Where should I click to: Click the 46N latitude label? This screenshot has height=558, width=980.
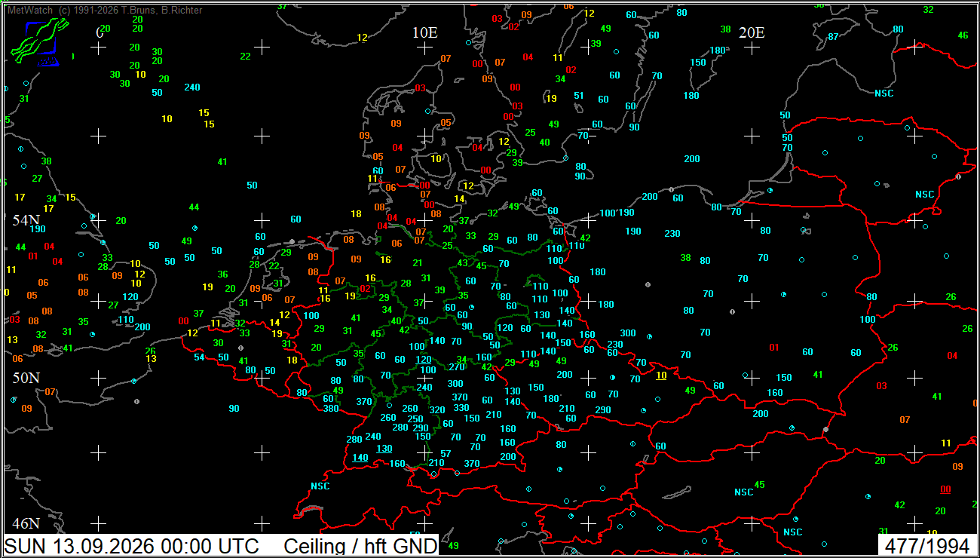[26, 523]
